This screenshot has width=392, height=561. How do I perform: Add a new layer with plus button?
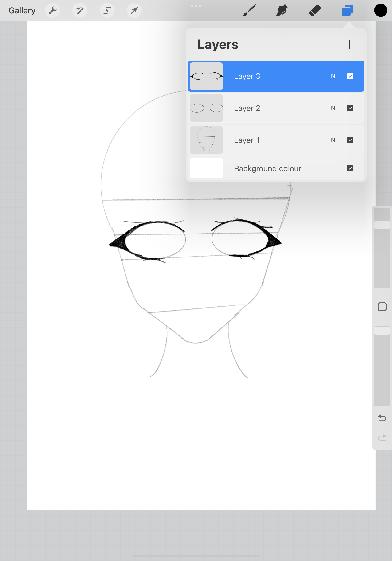(349, 44)
